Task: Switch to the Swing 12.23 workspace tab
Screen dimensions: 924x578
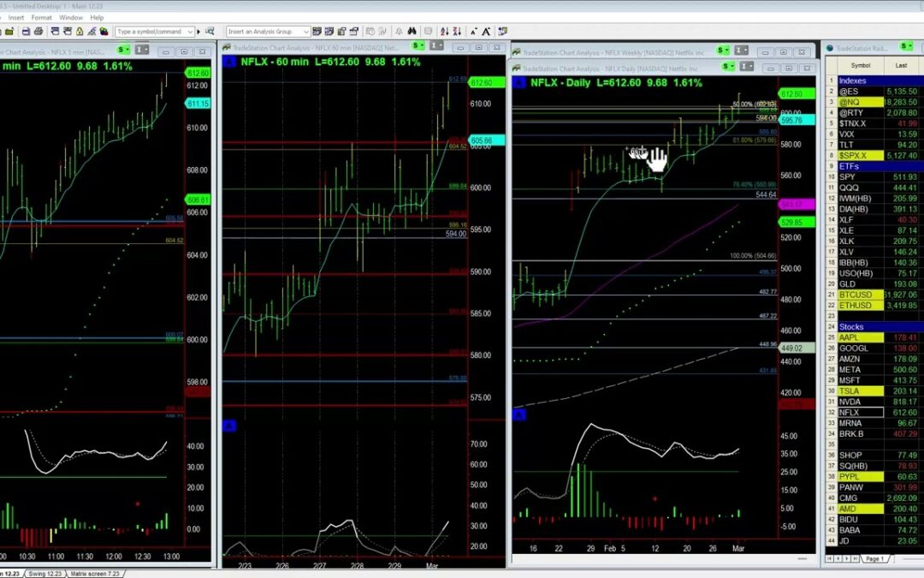Action: [44, 573]
